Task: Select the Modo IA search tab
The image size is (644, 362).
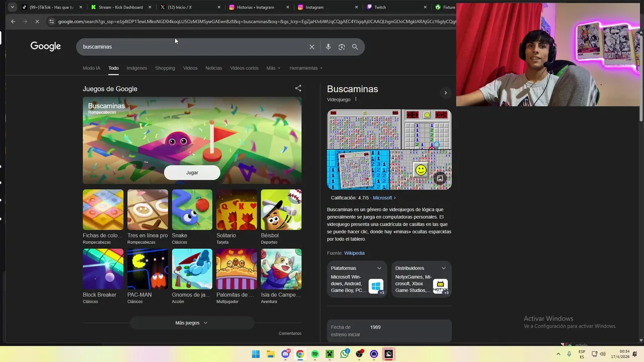Action: click(92, 68)
